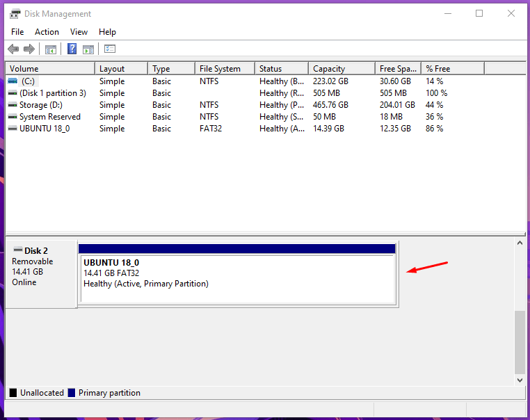The width and height of the screenshot is (530, 420).
Task: Click the 465.76 GB capacity cell
Action: tap(330, 105)
